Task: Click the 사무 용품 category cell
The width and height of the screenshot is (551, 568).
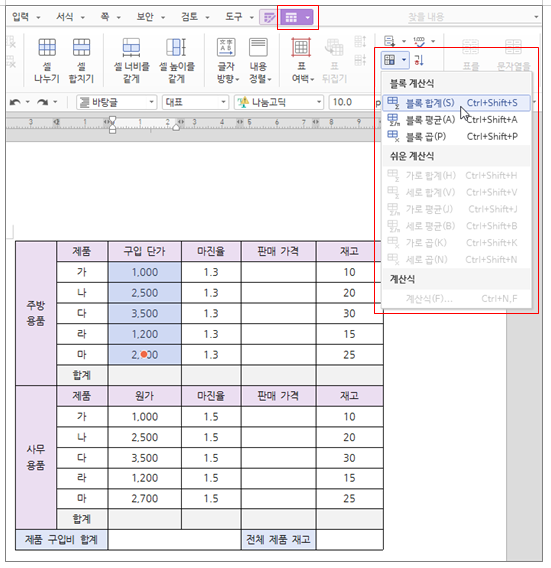Action: (36, 458)
